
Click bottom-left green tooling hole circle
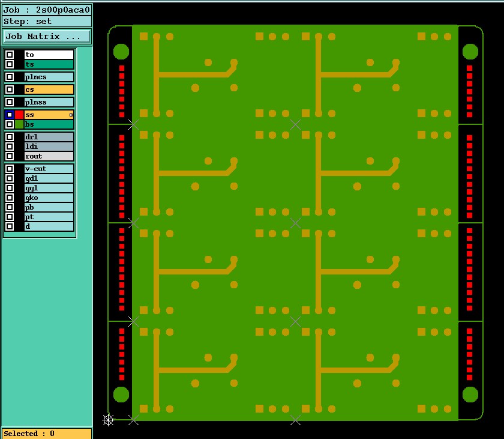tap(121, 395)
